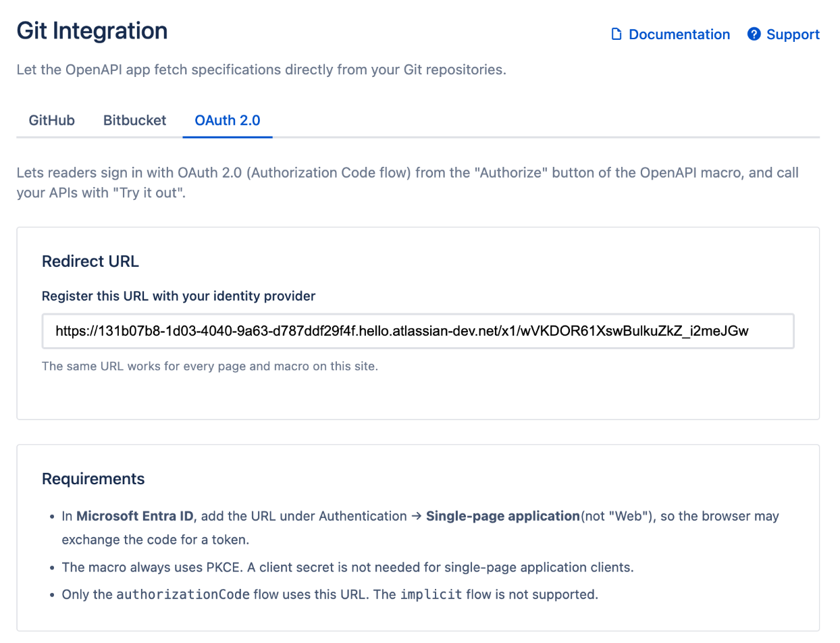Select the OAuth 2.0 tab

(228, 120)
